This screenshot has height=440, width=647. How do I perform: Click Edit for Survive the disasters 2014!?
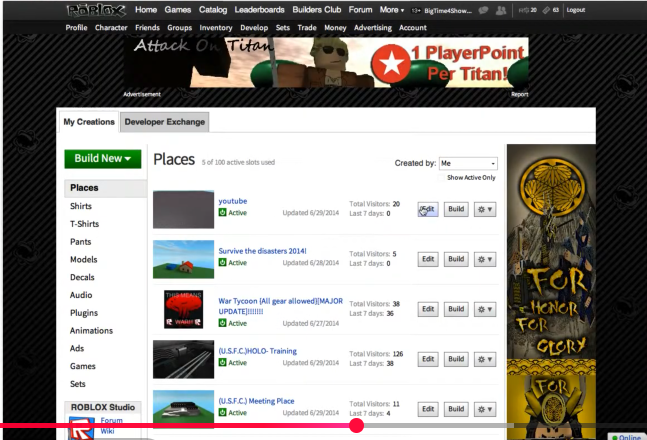(x=428, y=259)
